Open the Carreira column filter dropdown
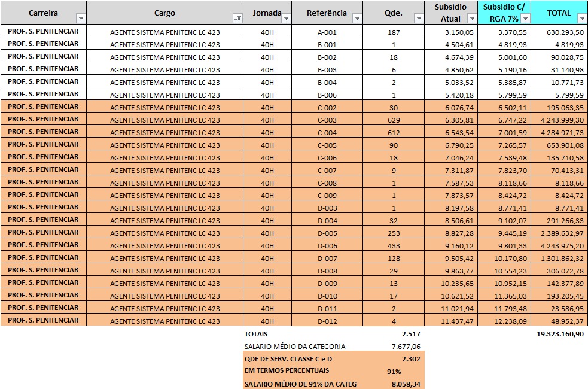The image size is (588, 389). (81, 19)
